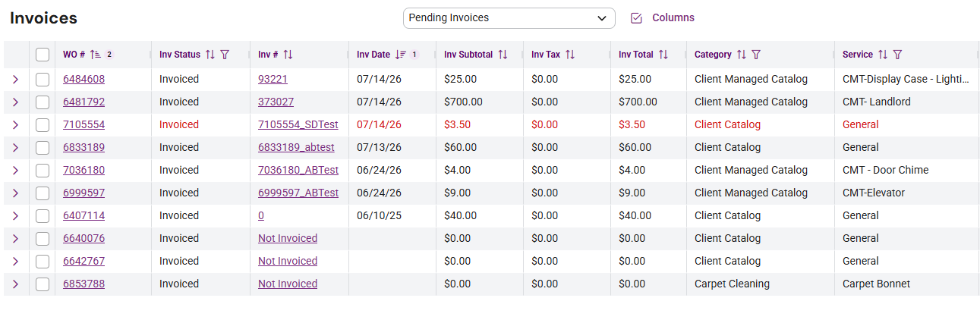Click the WO # column header
The height and width of the screenshot is (320, 980).
coord(74,55)
